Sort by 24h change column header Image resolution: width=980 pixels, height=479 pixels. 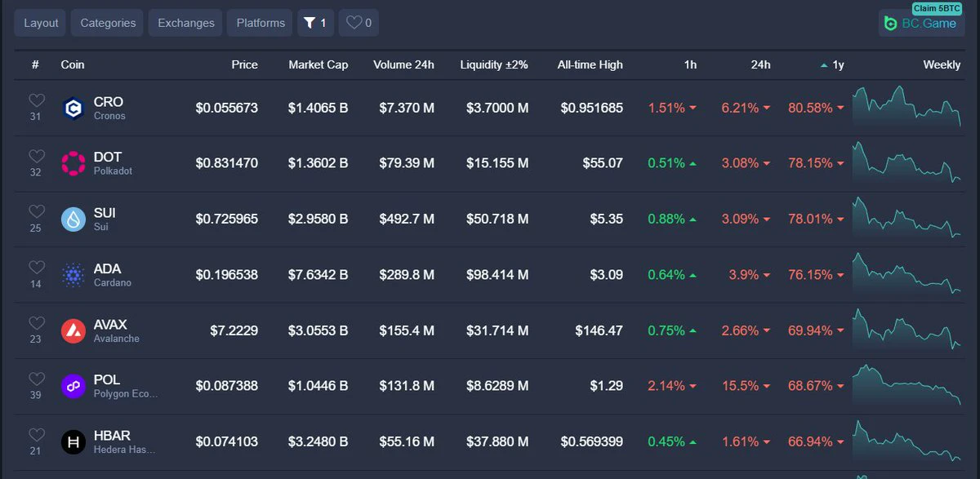click(x=761, y=64)
